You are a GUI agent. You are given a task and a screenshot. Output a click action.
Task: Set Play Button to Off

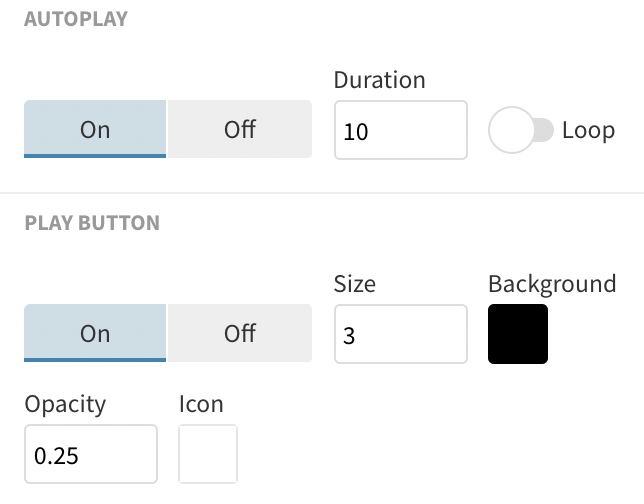pos(239,333)
